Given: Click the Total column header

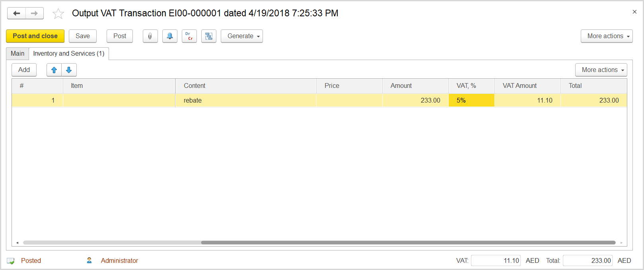Looking at the screenshot, I should (593, 86).
